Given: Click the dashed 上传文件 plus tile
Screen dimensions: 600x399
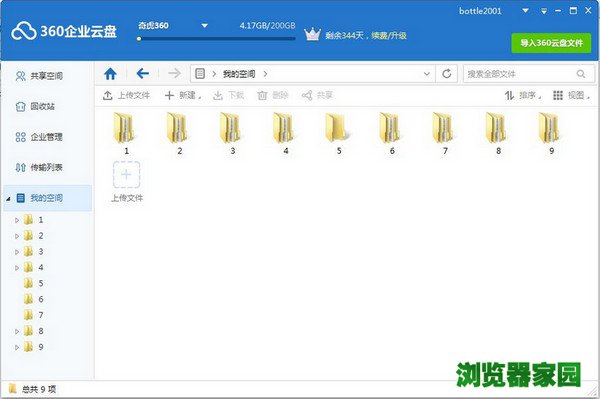Looking at the screenshot, I should tap(126, 175).
